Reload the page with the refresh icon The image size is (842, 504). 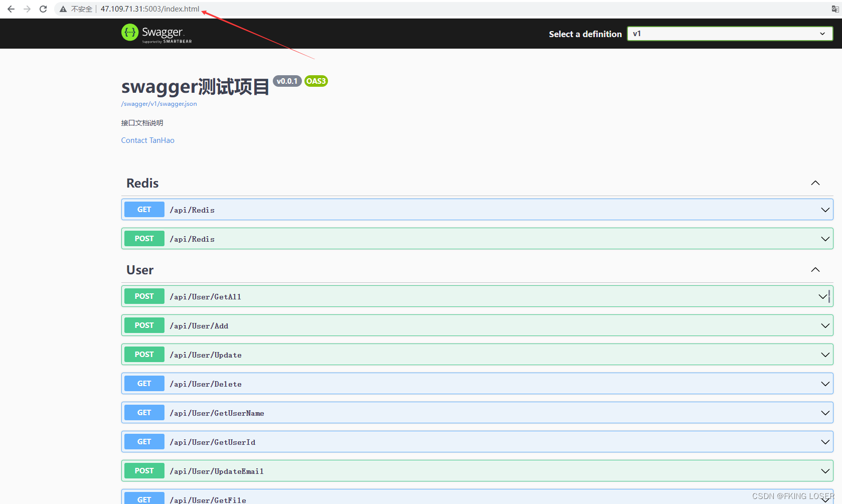[43, 9]
